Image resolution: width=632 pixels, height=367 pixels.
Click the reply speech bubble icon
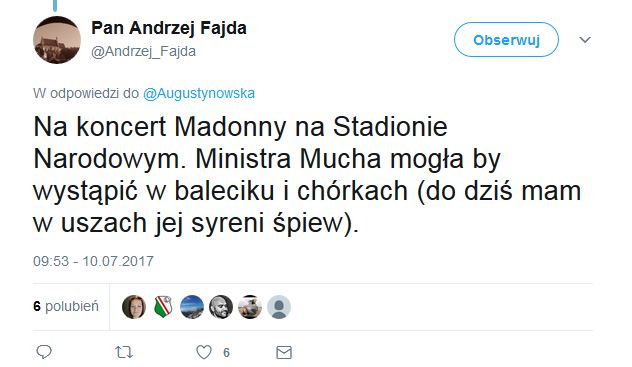point(44,352)
